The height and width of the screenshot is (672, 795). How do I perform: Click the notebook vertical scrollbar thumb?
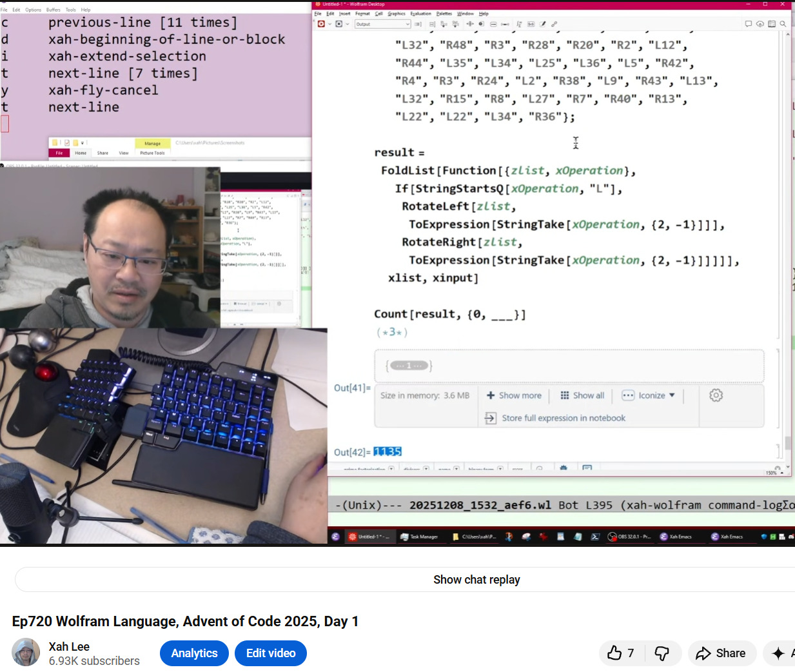[788, 442]
